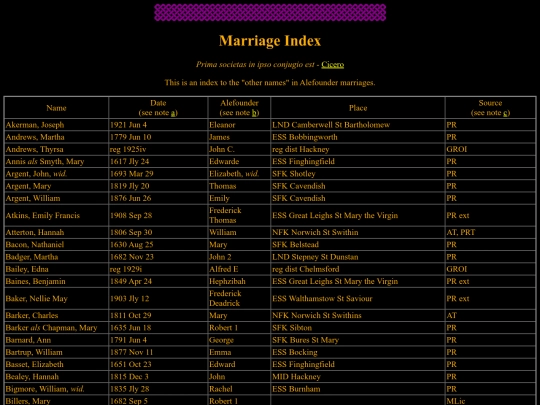Click name Bealey, Hannah

point(32,377)
